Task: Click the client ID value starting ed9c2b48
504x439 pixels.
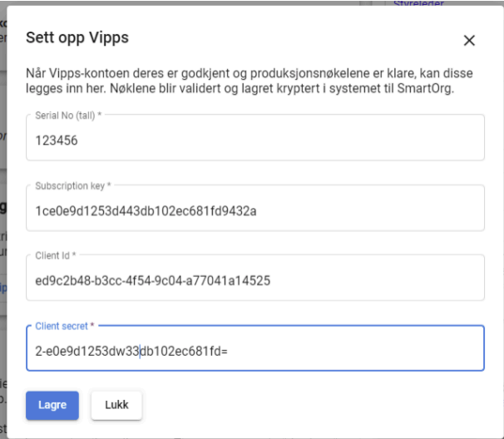Action: pyautogui.click(x=152, y=281)
